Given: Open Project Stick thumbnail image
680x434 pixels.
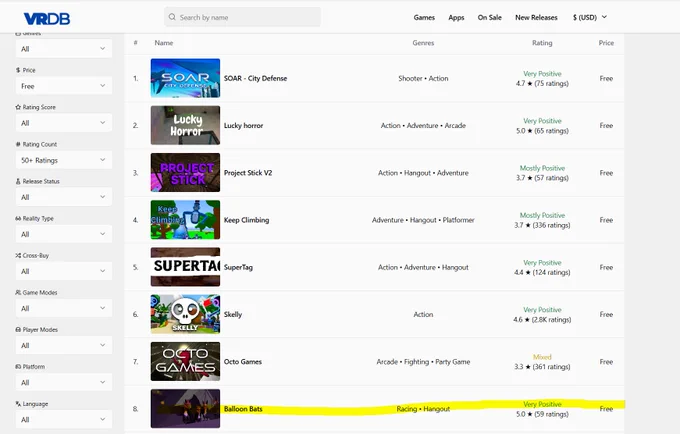Looking at the screenshot, I should coord(185,173).
